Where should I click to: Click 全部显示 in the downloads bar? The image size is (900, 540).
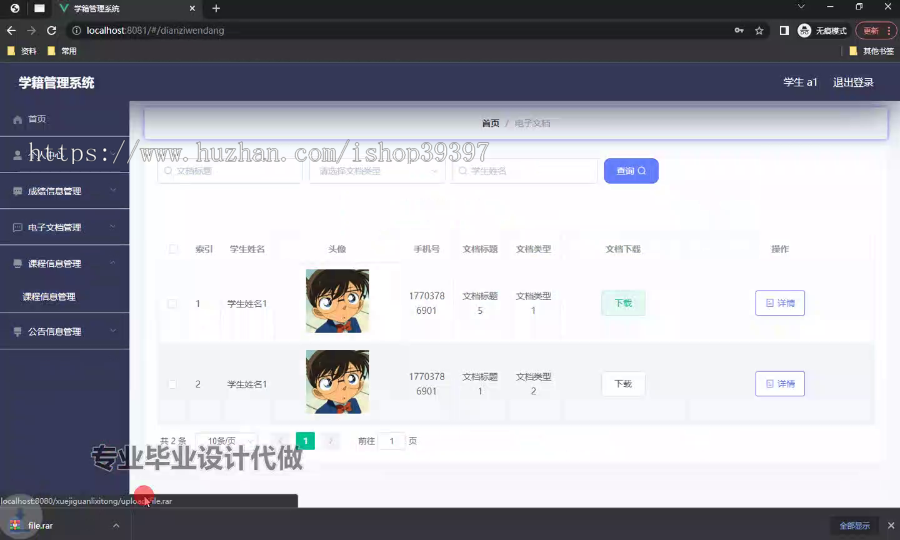pyautogui.click(x=855, y=525)
